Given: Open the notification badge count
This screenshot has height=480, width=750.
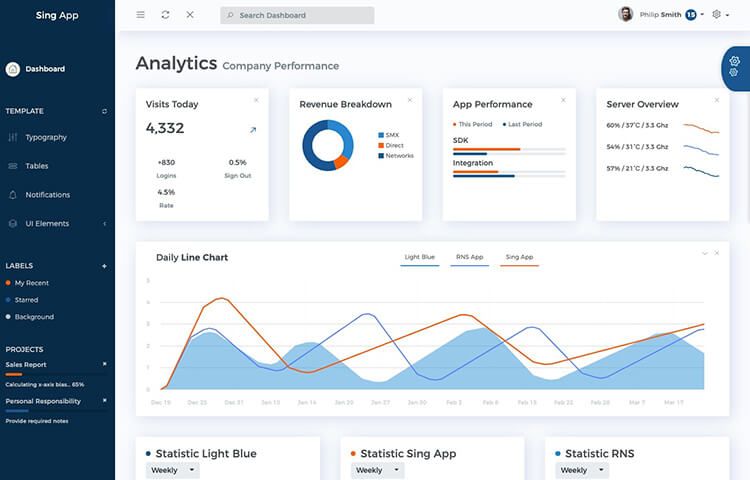Looking at the screenshot, I should point(691,15).
